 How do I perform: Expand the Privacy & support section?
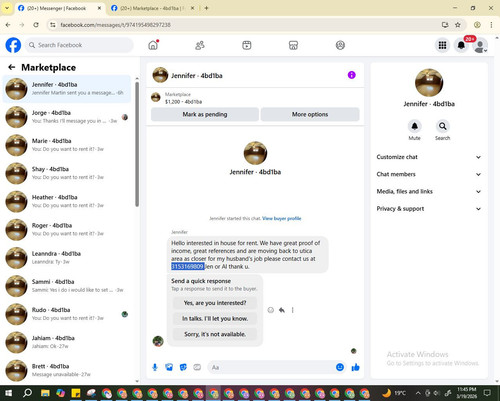click(429, 209)
